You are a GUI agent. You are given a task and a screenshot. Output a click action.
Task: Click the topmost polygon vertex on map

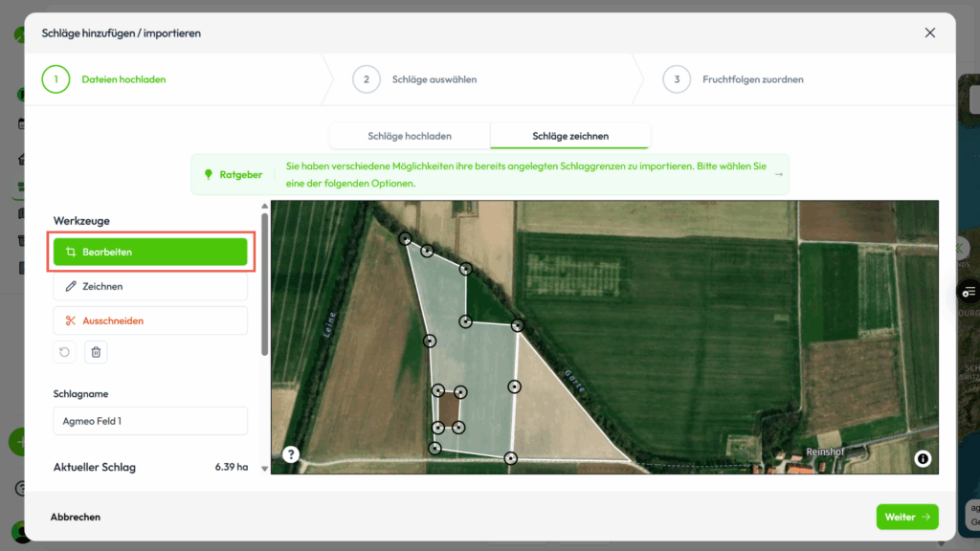[405, 239]
